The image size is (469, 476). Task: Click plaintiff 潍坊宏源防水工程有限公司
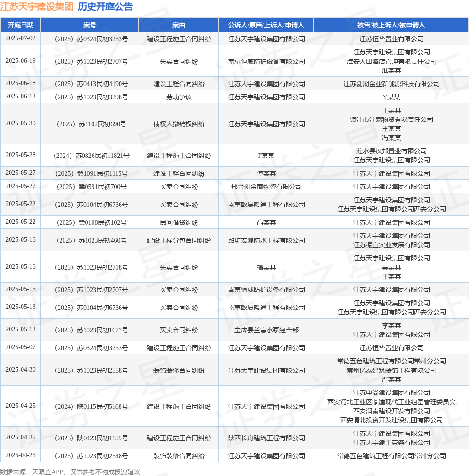tap(267, 240)
